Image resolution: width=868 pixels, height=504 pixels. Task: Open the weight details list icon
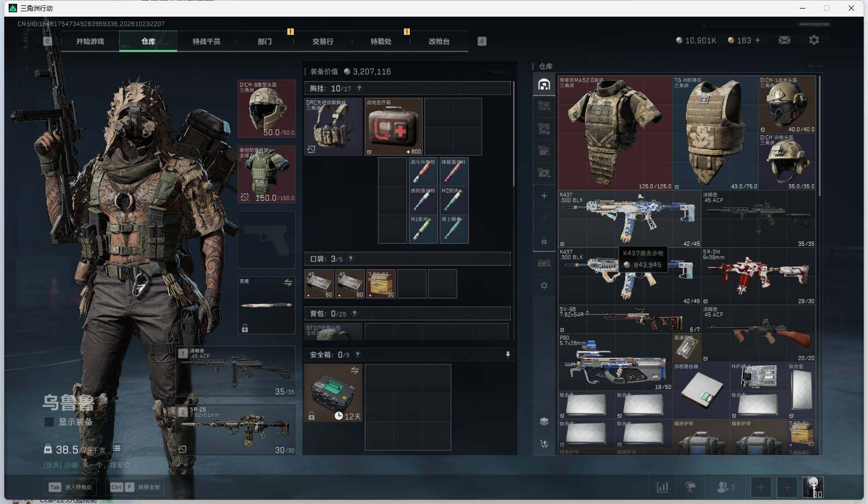pos(117,449)
